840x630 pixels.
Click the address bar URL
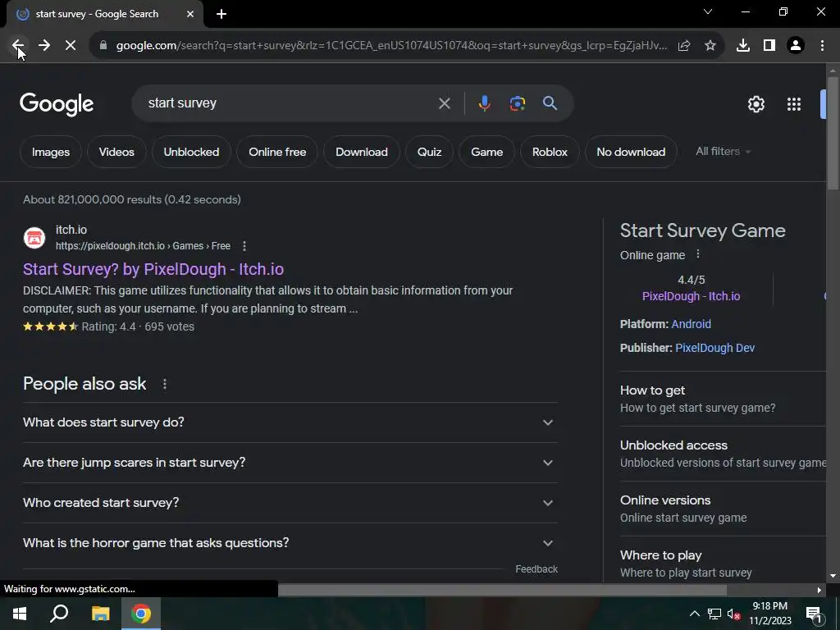[x=391, y=46]
